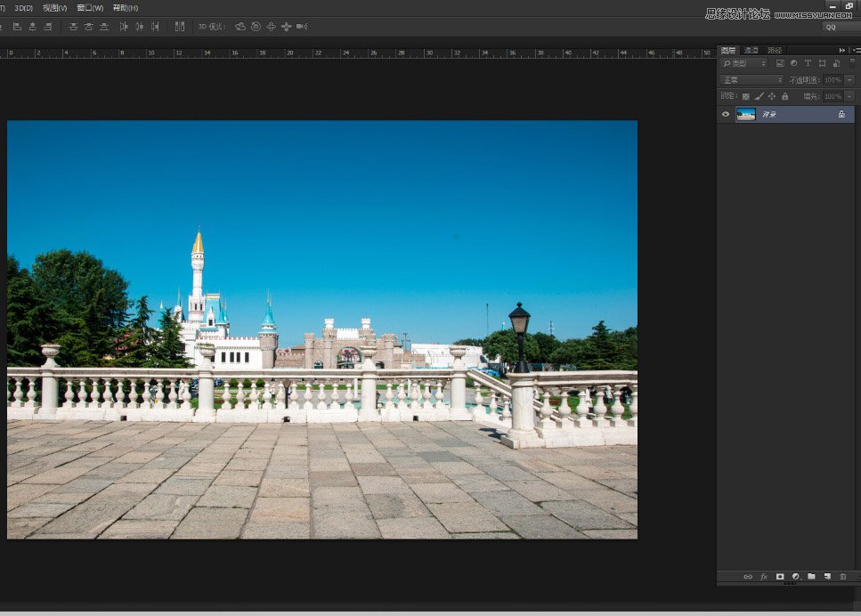Screen dimensions: 861x616
Task: Click the lock icon on the Background layer
Action: pos(841,114)
